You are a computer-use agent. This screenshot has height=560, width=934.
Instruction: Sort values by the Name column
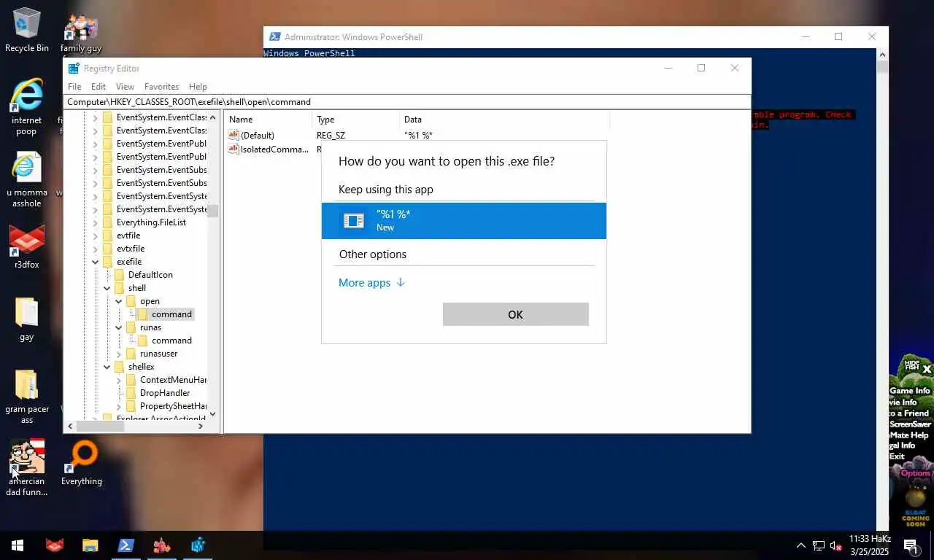click(x=269, y=120)
